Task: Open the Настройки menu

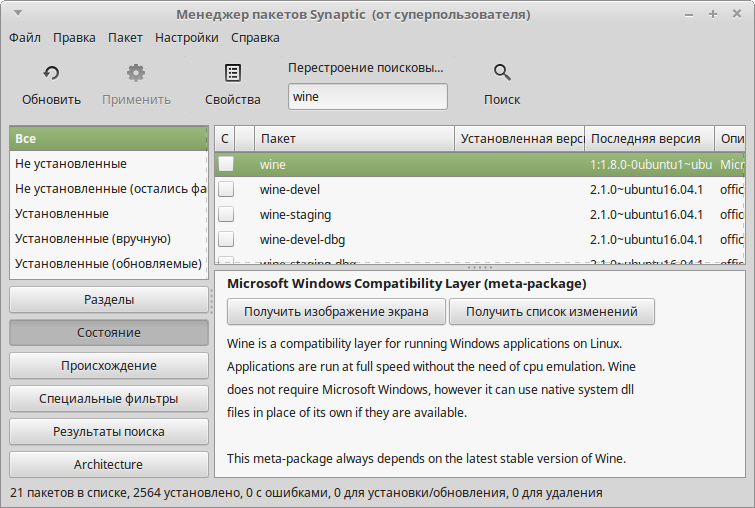Action: click(x=187, y=38)
